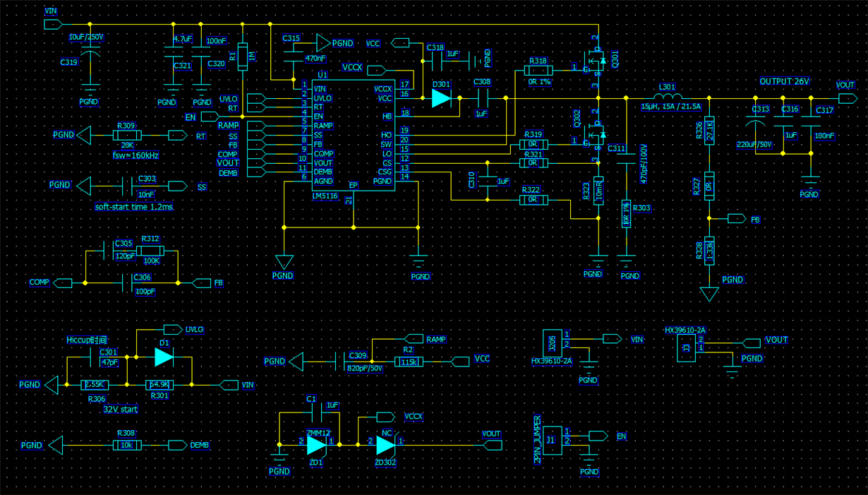Click the 'LM5116' part name label
This screenshot has width=868, height=495.
tap(325, 195)
